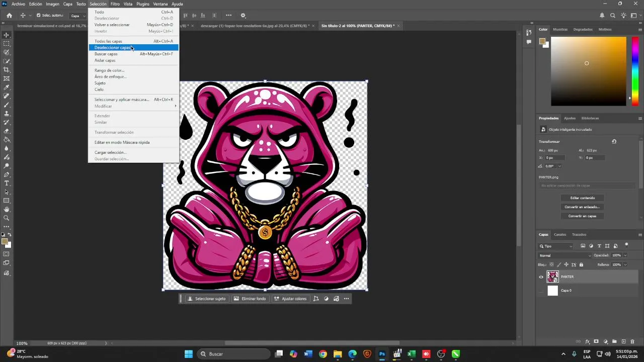Toggle the layer filter on/off switch
The height and width of the screenshot is (362, 644).
point(626,245)
